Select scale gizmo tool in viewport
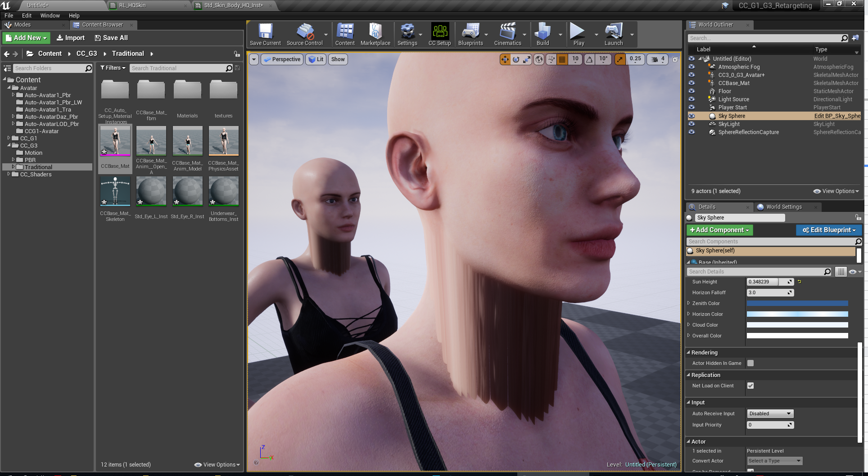This screenshot has height=476, width=868. click(527, 59)
